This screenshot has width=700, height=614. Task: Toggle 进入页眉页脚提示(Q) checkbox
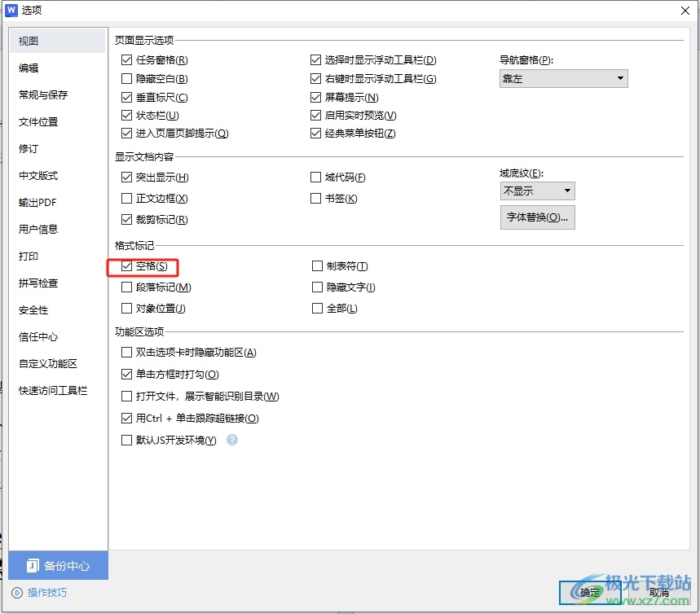127,133
